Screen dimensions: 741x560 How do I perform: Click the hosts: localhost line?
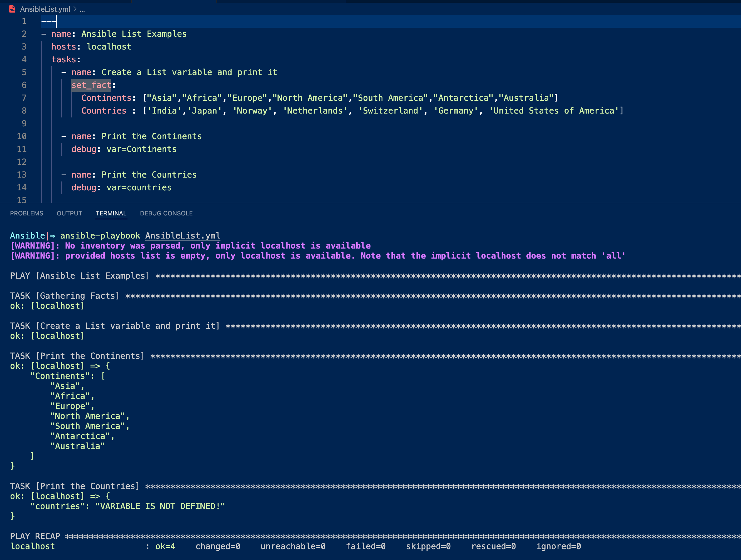[91, 46]
